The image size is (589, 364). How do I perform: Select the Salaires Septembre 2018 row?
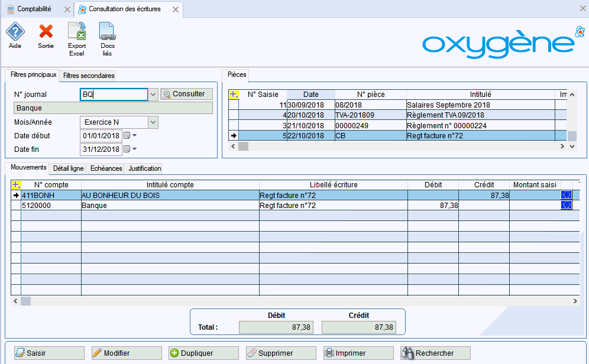[448, 105]
